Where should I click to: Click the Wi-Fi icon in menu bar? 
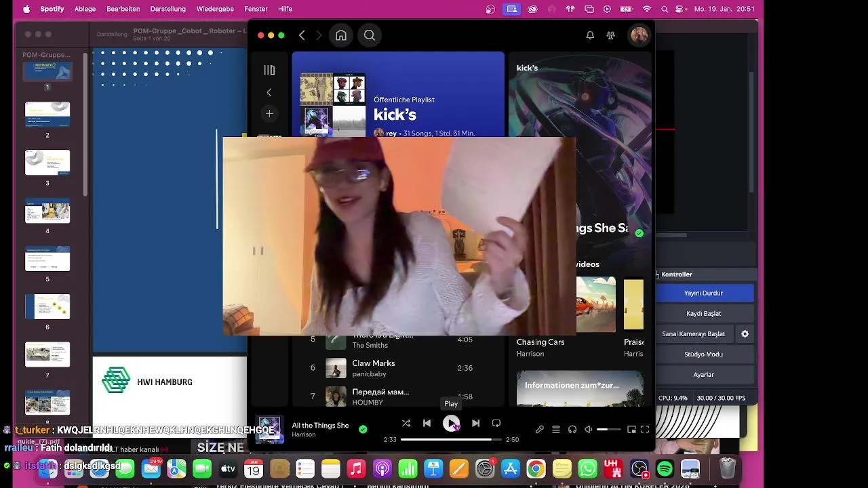click(647, 9)
